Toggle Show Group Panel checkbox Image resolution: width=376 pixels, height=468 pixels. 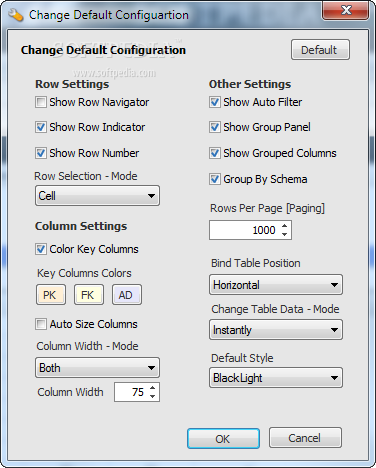click(215, 127)
